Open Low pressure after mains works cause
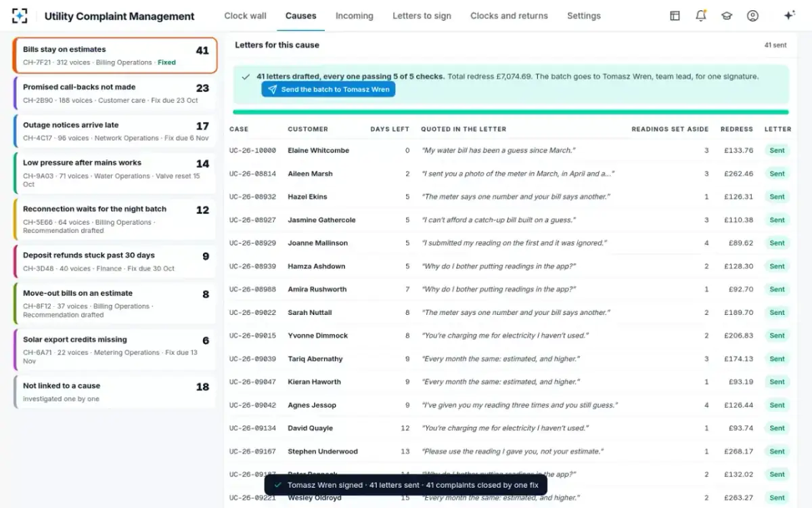812x508 pixels. click(115, 173)
